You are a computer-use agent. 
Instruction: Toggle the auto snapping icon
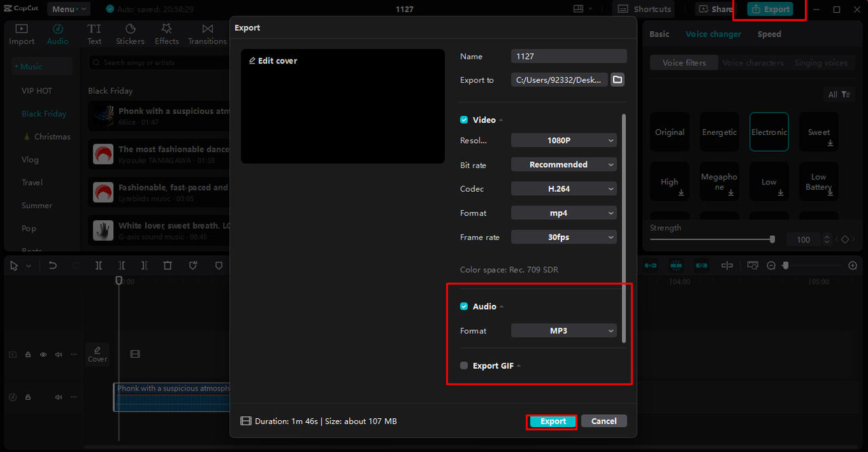coord(676,266)
